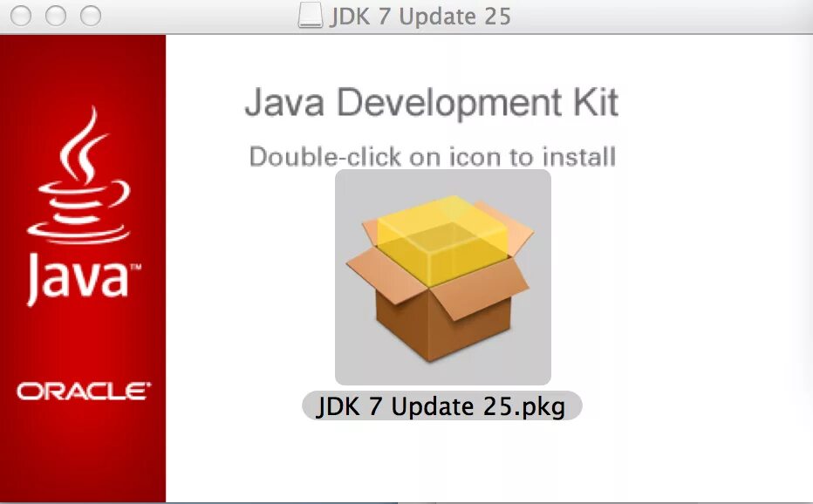Select the JDK 7 Update 25.pkg package icon
Screen dimensions: 813x504
[443, 277]
